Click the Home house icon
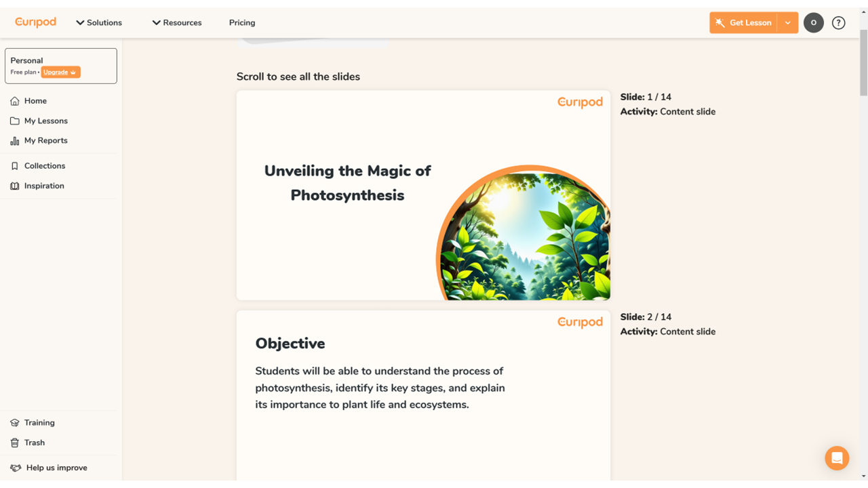Screen dimensions: 868x488 coord(15,101)
